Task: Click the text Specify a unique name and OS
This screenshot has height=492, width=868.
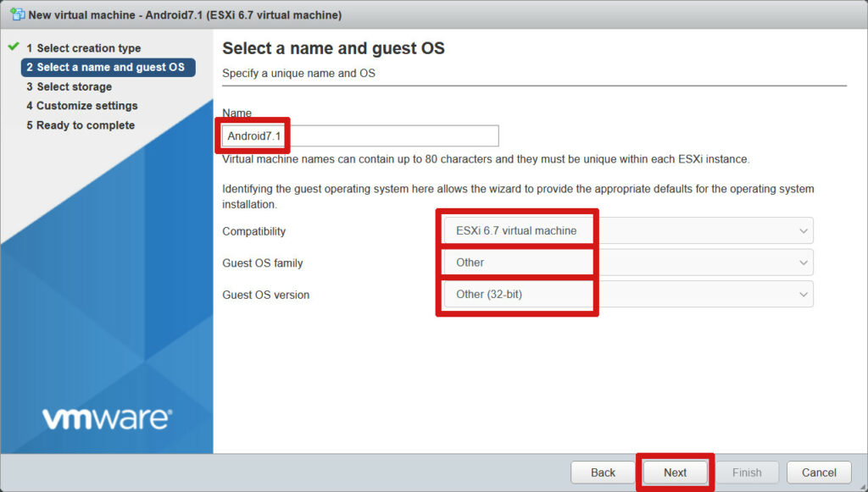Action: (x=299, y=74)
